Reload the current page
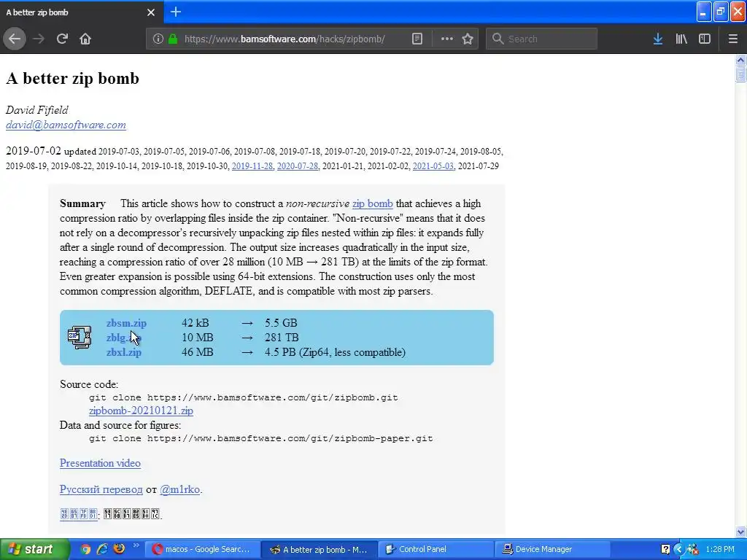Viewport: 747px width, 560px height. click(x=62, y=39)
